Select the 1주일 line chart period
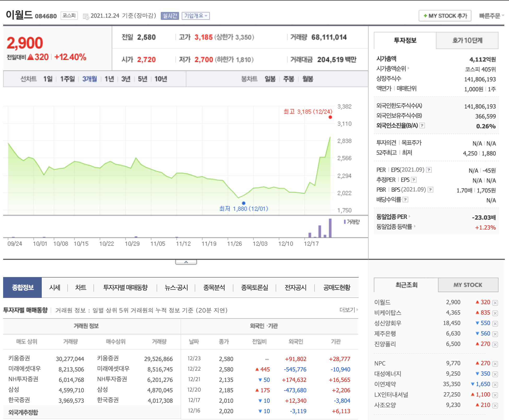Viewport: 509px width, 420px height. coord(67,79)
